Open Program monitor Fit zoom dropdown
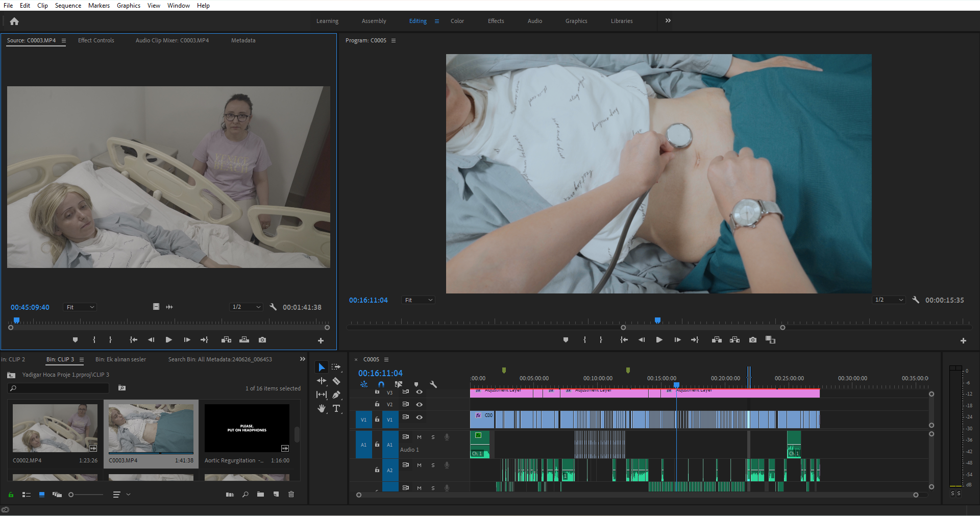The height and width of the screenshot is (516, 980). click(418, 300)
